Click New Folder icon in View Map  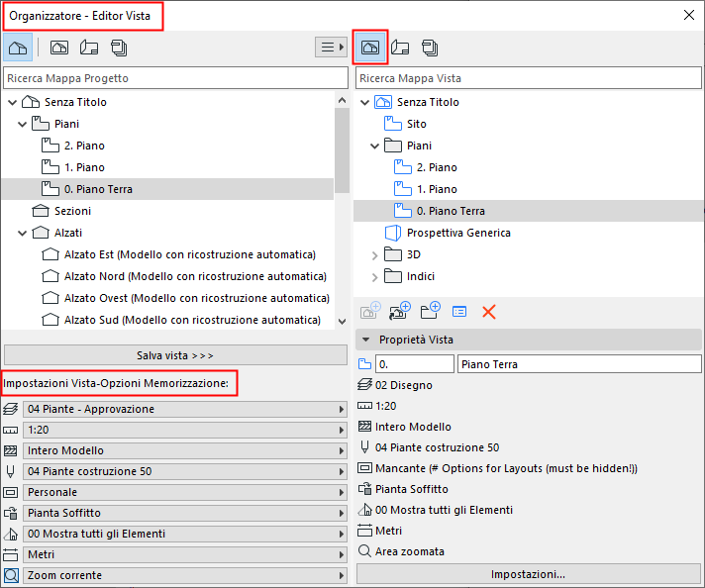coord(430,311)
